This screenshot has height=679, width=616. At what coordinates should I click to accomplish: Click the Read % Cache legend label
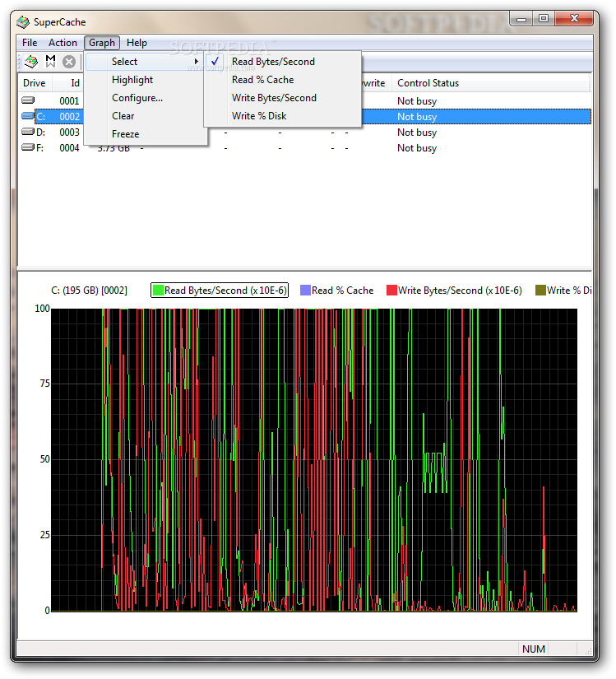[343, 291]
